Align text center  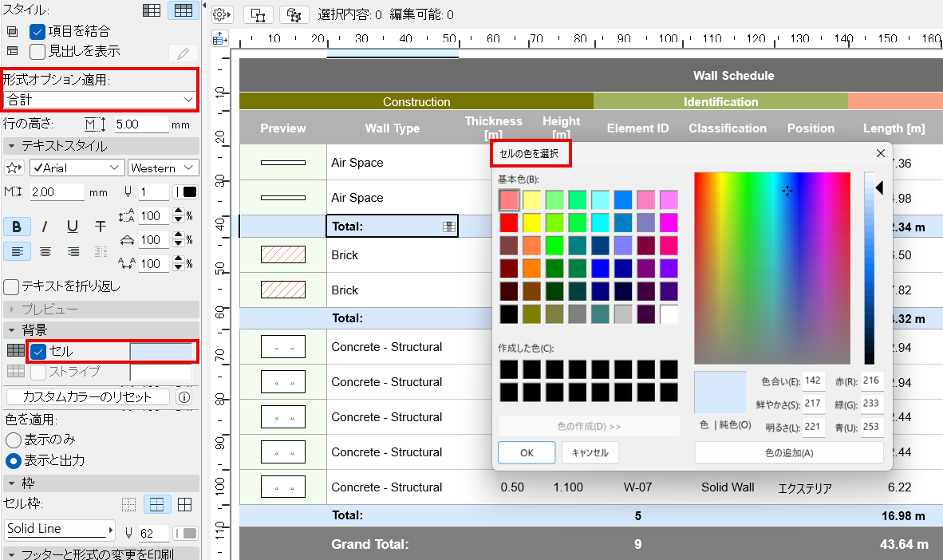[x=45, y=251]
